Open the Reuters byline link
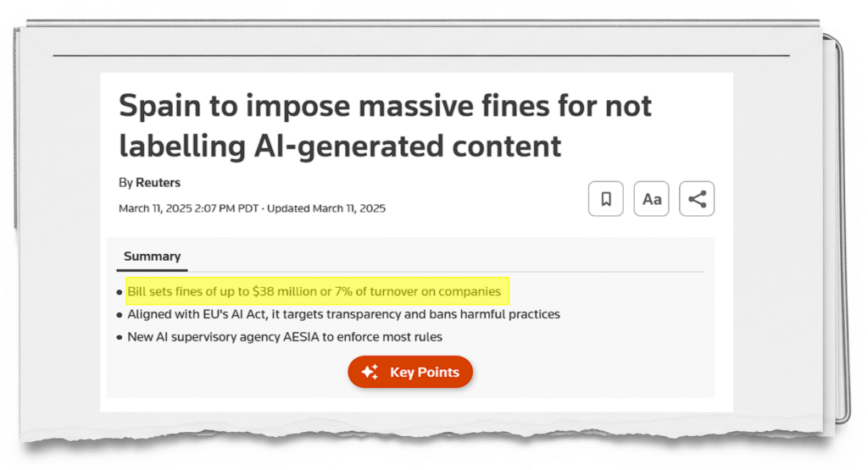The width and height of the screenshot is (868, 470). (x=158, y=182)
